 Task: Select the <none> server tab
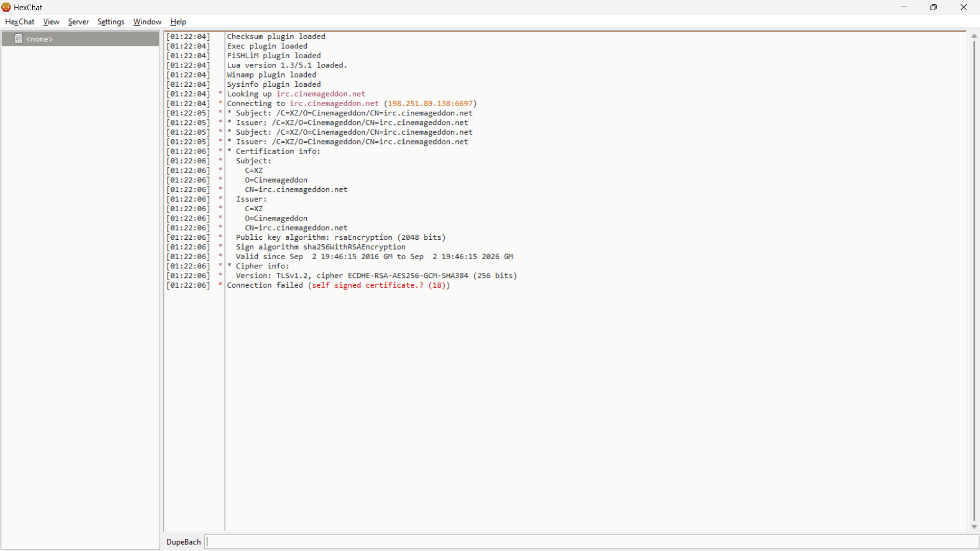click(40, 39)
